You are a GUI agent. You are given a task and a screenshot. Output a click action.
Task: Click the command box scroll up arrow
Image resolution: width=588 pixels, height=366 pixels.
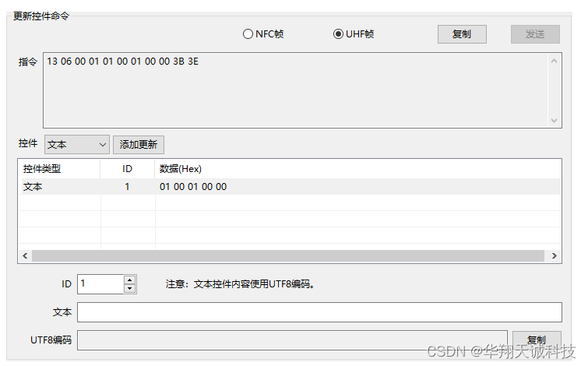[x=555, y=61]
